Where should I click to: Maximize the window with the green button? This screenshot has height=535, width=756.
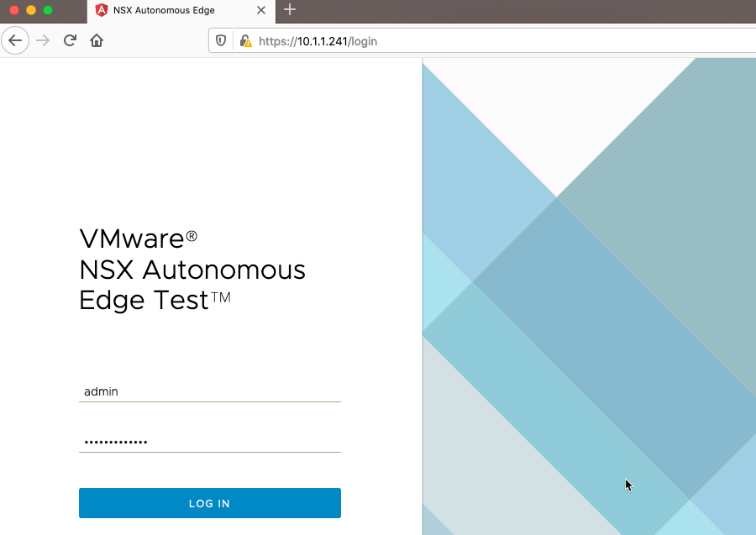point(48,10)
